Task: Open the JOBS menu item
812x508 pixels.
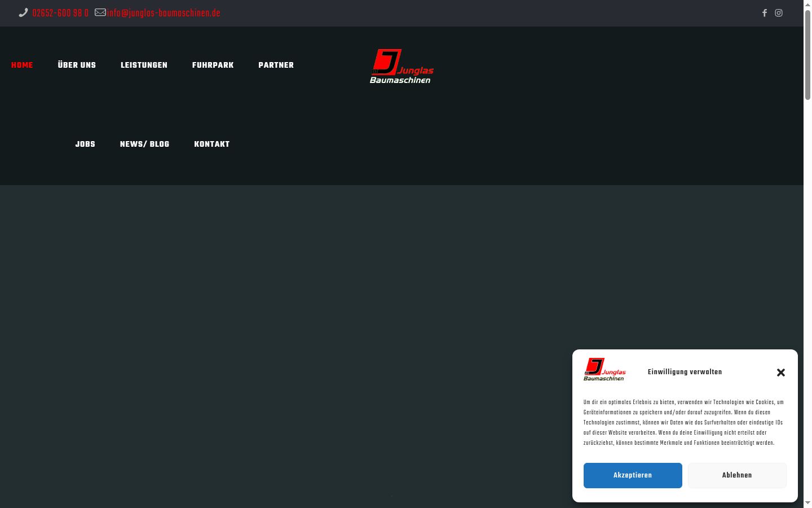Action: [x=85, y=144]
